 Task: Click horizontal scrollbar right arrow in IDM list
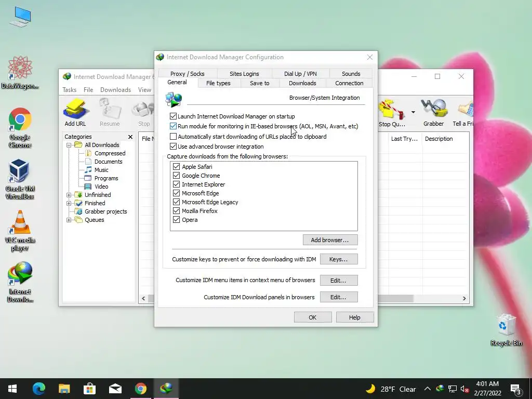(x=464, y=298)
